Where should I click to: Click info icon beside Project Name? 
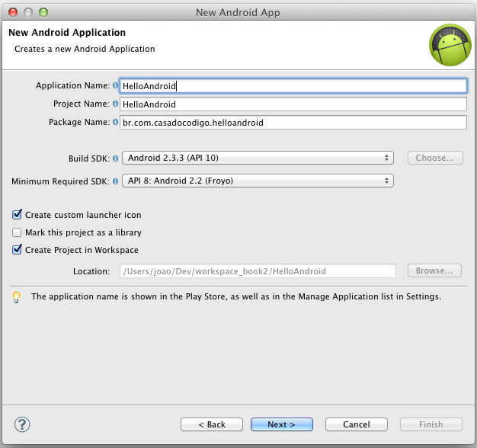pos(116,104)
